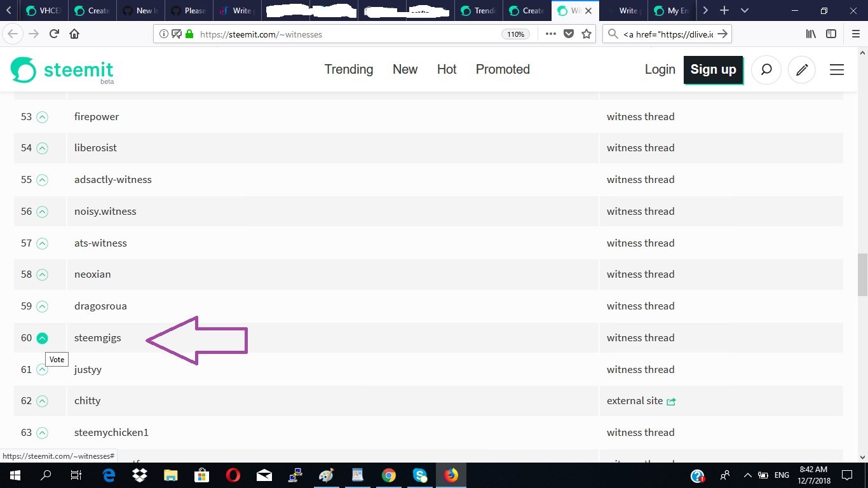
Task: Click the pencil icon to write a post
Action: 802,70
